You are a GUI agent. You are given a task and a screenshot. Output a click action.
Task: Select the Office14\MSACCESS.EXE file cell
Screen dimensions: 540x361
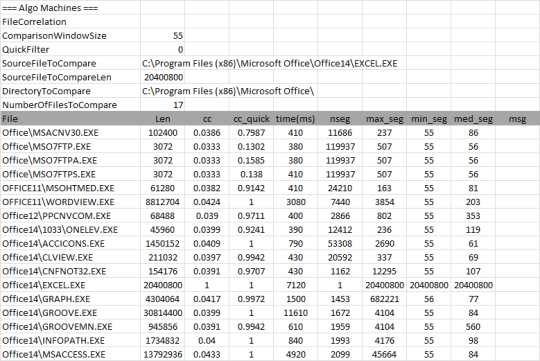[x=70, y=354]
